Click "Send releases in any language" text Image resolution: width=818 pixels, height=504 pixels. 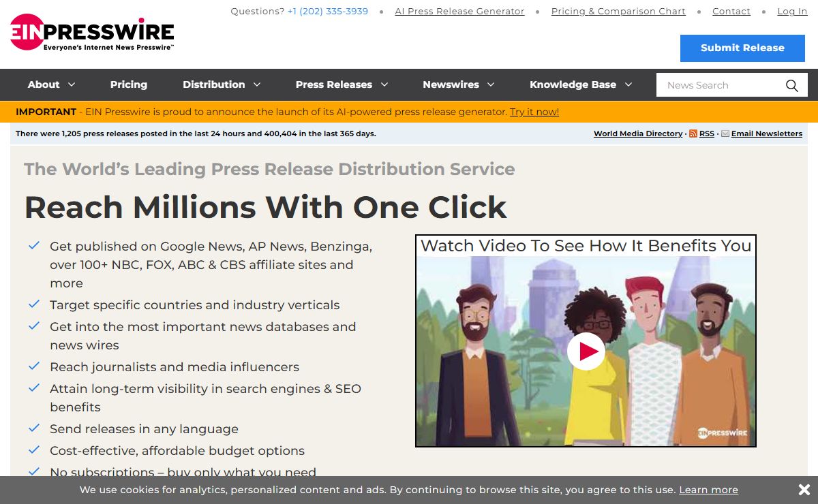point(144,429)
